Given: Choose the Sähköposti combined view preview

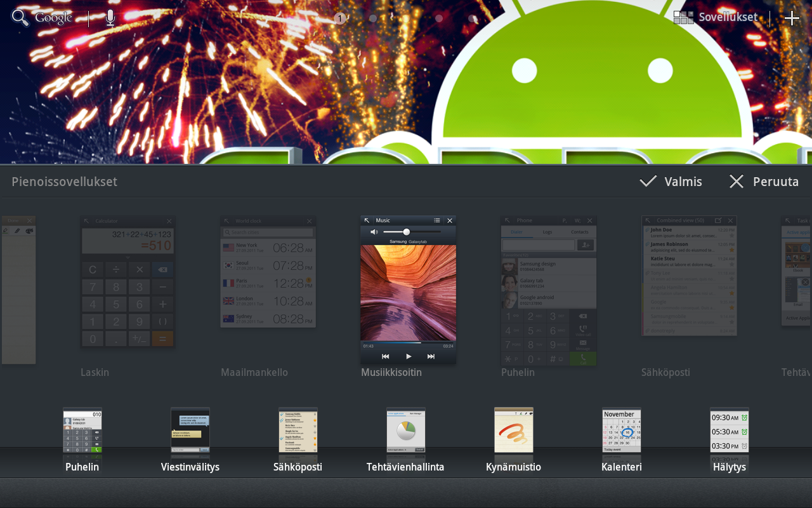Looking at the screenshot, I should click(689, 276).
